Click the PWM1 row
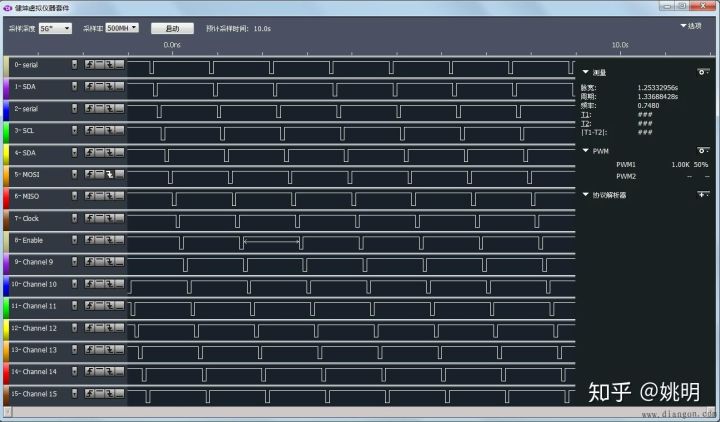This screenshot has width=720, height=422. (662, 164)
